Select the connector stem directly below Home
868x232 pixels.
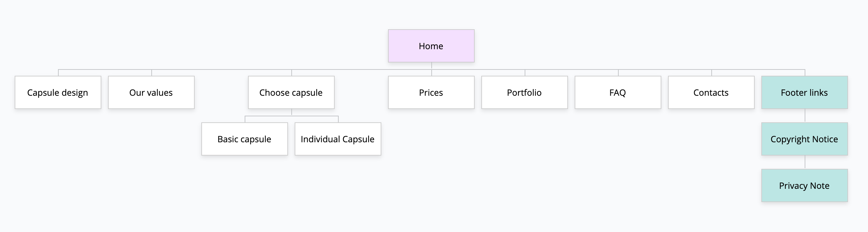[x=432, y=66]
